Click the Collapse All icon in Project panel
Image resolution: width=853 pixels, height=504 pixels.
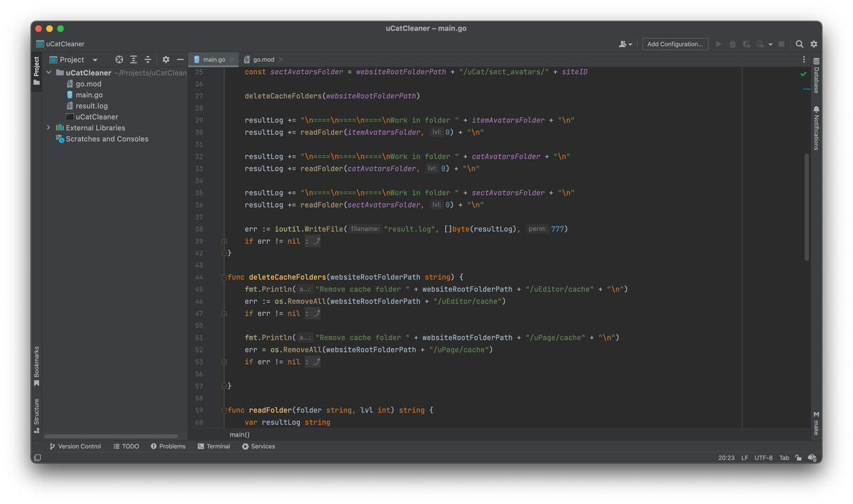click(x=148, y=60)
